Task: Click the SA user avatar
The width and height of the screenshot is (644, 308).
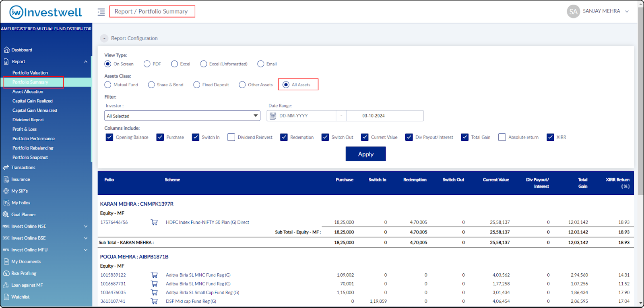Action: (573, 11)
